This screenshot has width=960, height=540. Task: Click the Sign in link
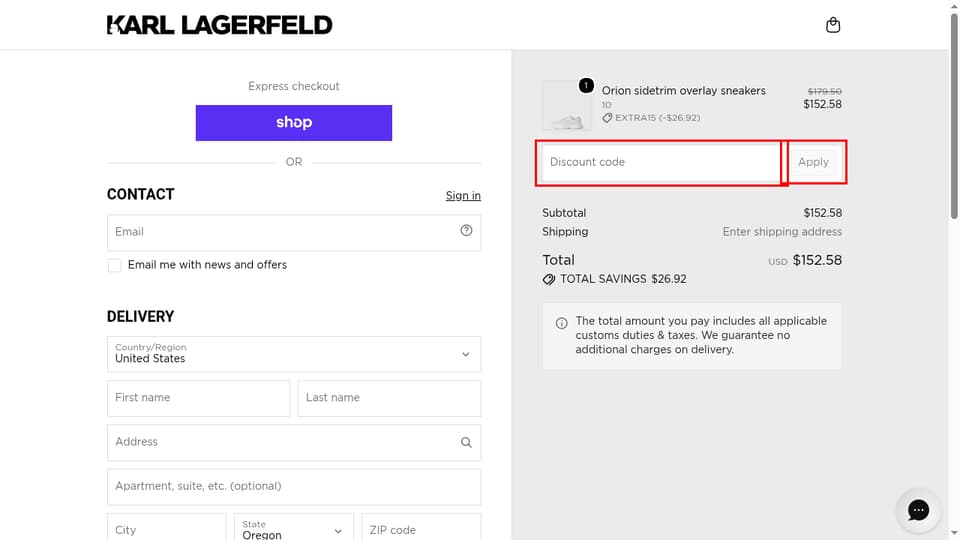463,195
